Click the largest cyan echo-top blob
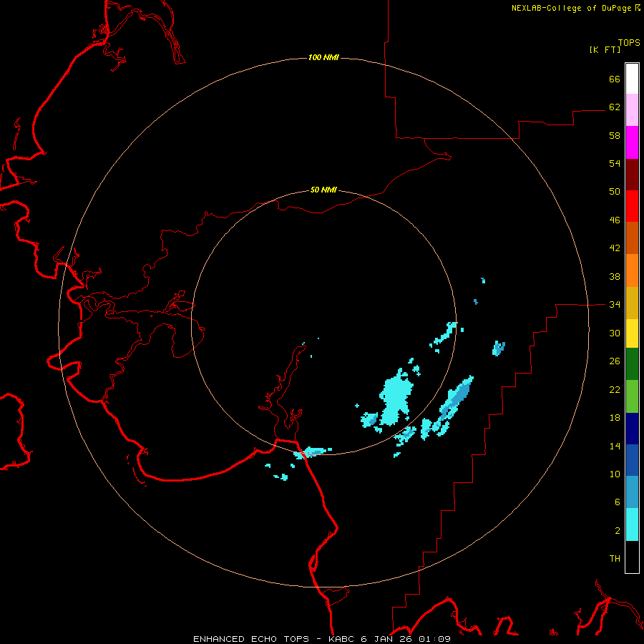 click(x=395, y=398)
